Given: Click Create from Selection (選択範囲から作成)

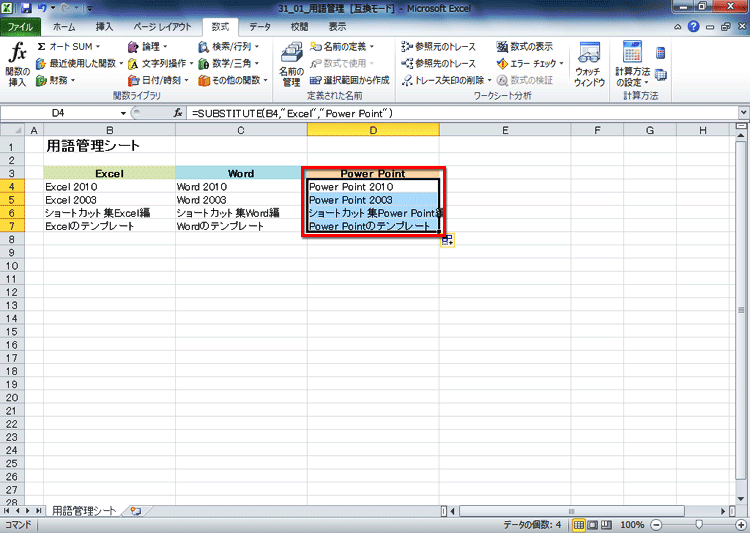Looking at the screenshot, I should pos(350,80).
